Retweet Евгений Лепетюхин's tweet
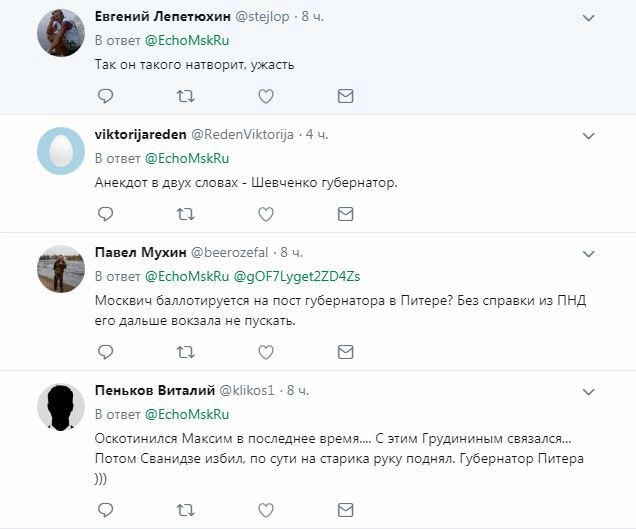The width and height of the screenshot is (636, 529). click(186, 96)
